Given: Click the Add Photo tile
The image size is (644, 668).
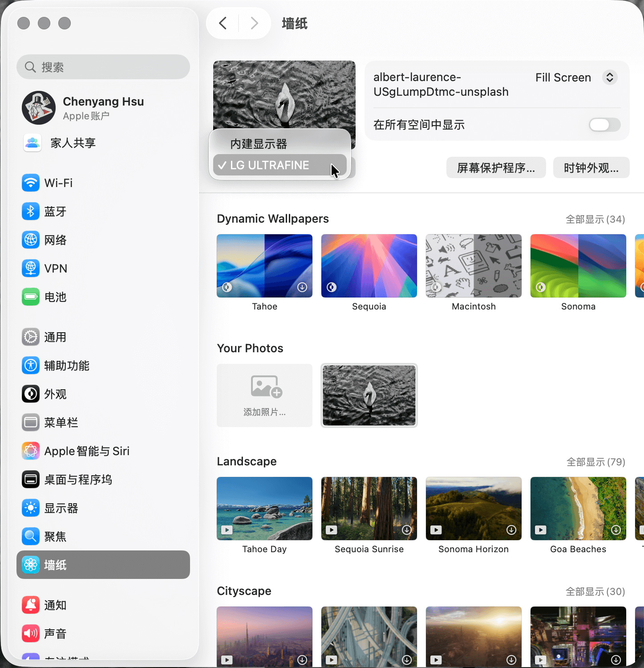Looking at the screenshot, I should coord(264,395).
